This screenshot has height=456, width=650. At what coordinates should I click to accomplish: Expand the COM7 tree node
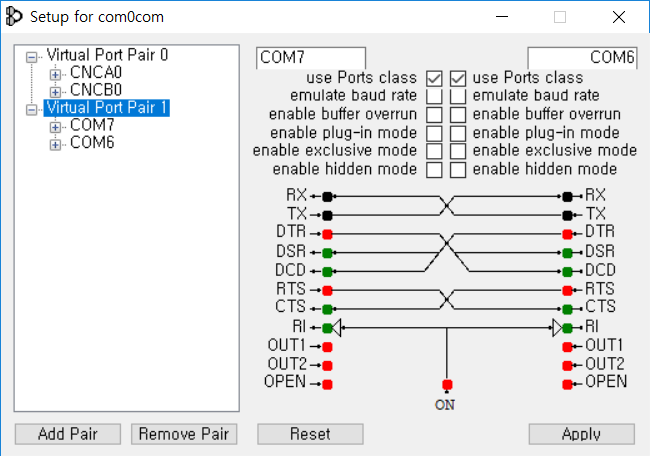(x=55, y=127)
